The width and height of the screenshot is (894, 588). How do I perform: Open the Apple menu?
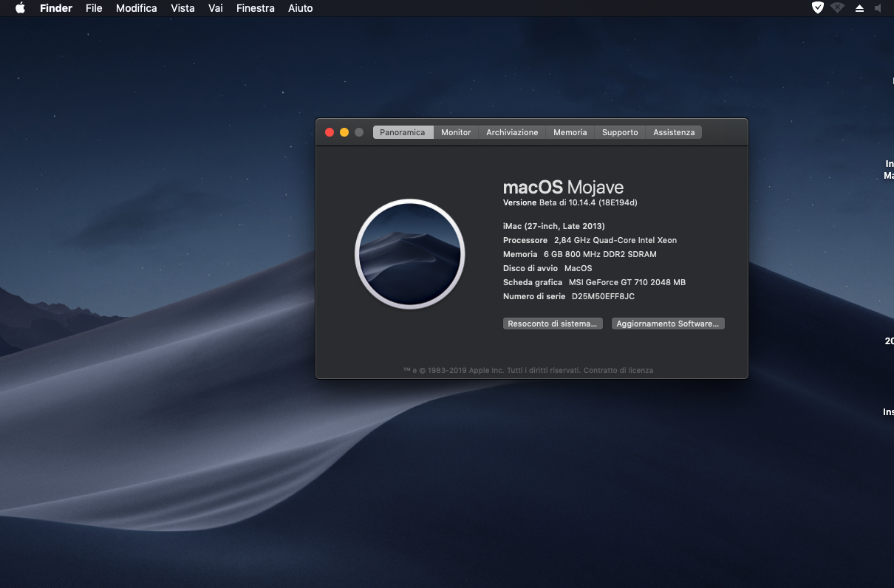(x=20, y=8)
